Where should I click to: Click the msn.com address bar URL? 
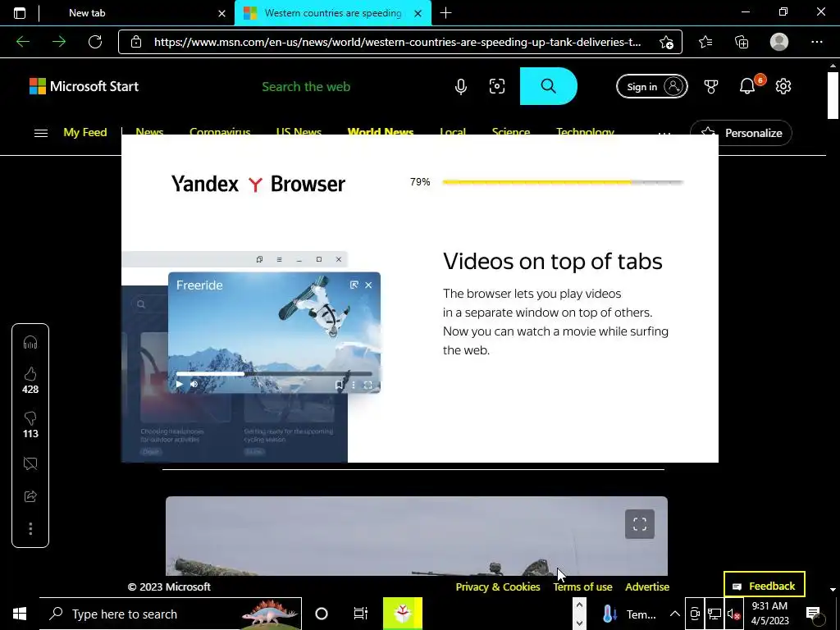pyautogui.click(x=397, y=42)
